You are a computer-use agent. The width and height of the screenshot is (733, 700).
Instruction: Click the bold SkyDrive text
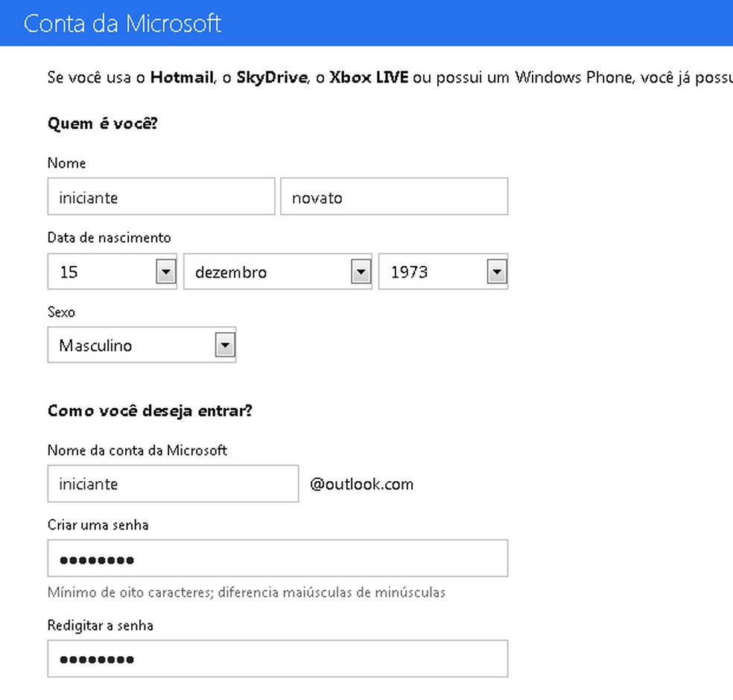[272, 77]
